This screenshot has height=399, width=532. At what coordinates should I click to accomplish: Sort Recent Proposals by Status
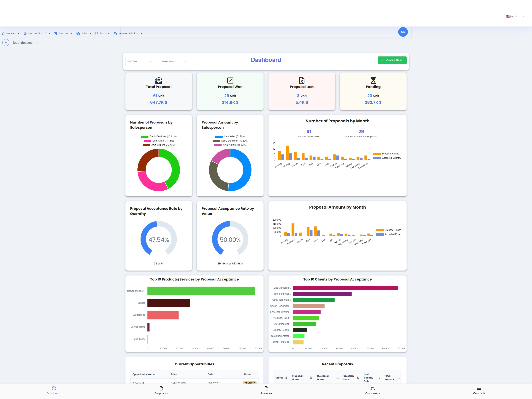point(286,378)
